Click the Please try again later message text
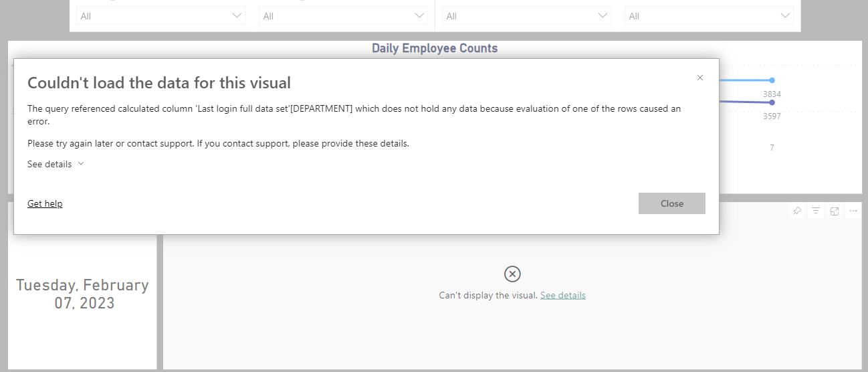The image size is (868, 372). pos(218,143)
